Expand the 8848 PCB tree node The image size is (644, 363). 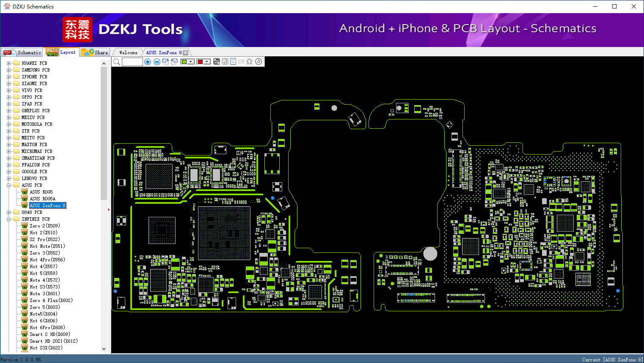tap(8, 212)
